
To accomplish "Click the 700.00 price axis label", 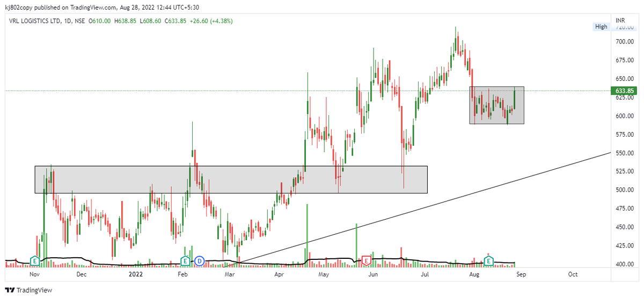I will coord(624,41).
